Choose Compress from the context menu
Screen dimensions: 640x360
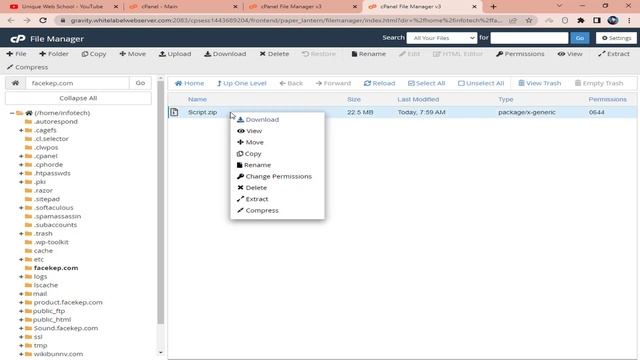[258, 211]
